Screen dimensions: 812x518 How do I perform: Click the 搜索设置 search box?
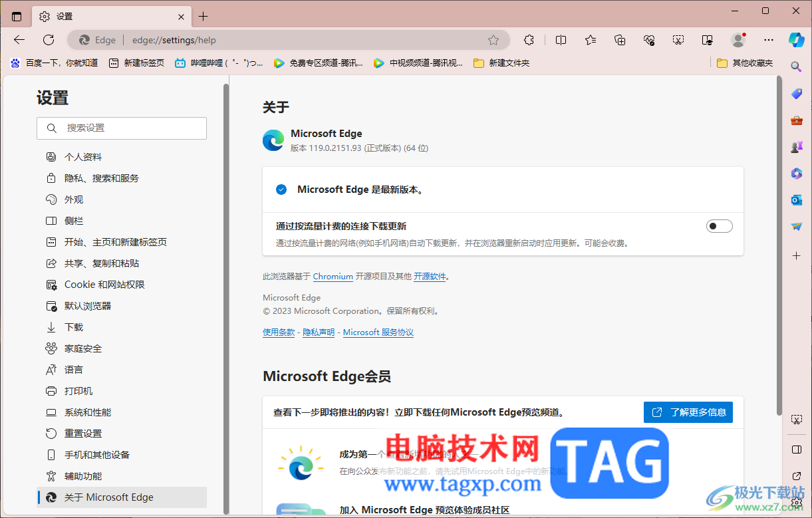[122, 128]
